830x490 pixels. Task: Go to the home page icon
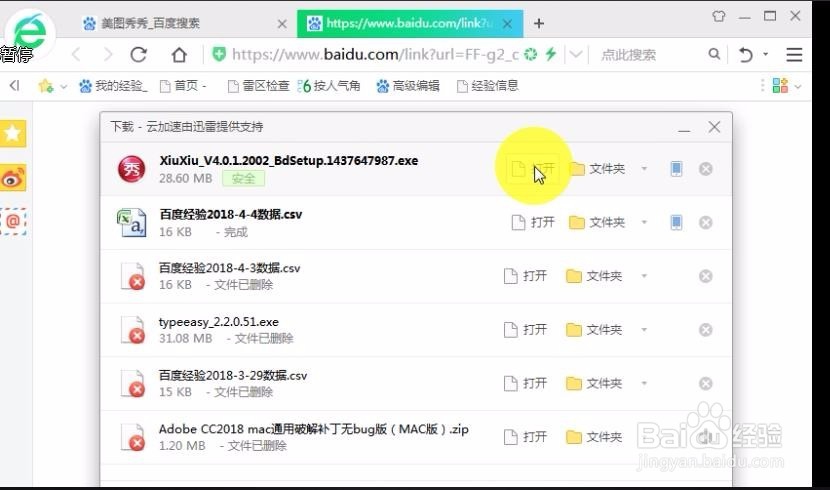click(179, 55)
